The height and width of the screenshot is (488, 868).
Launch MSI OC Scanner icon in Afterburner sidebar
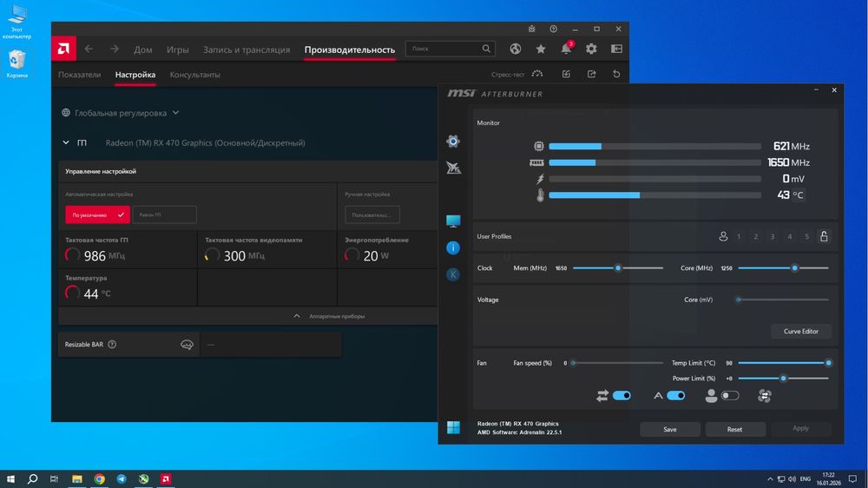(453, 168)
